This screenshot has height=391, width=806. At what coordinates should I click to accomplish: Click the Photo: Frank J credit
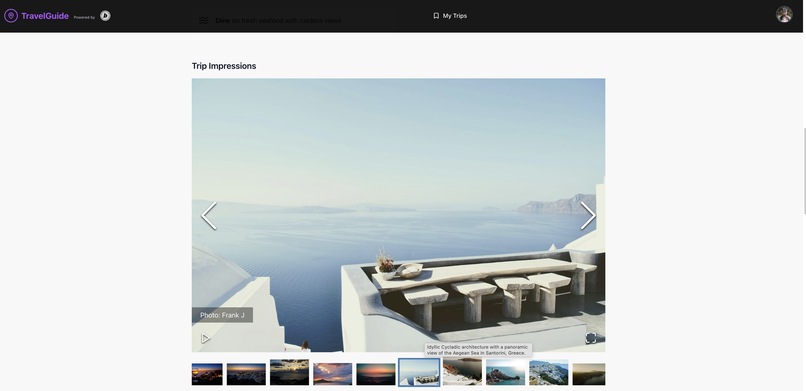pos(222,315)
